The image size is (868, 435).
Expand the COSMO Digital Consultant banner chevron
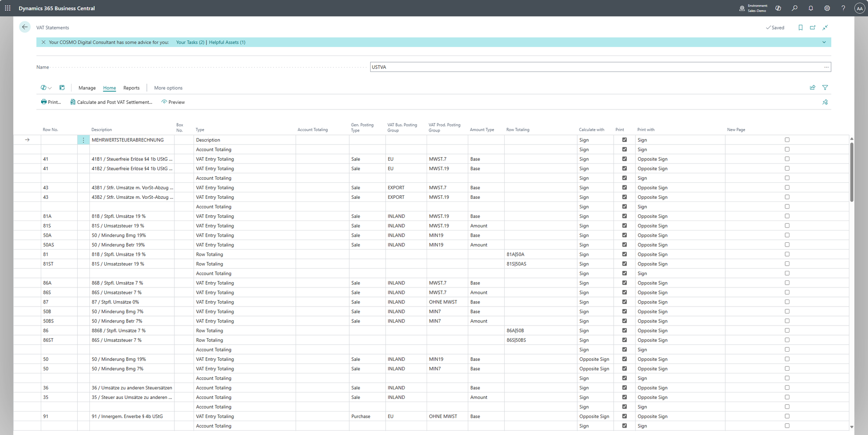[x=824, y=42]
